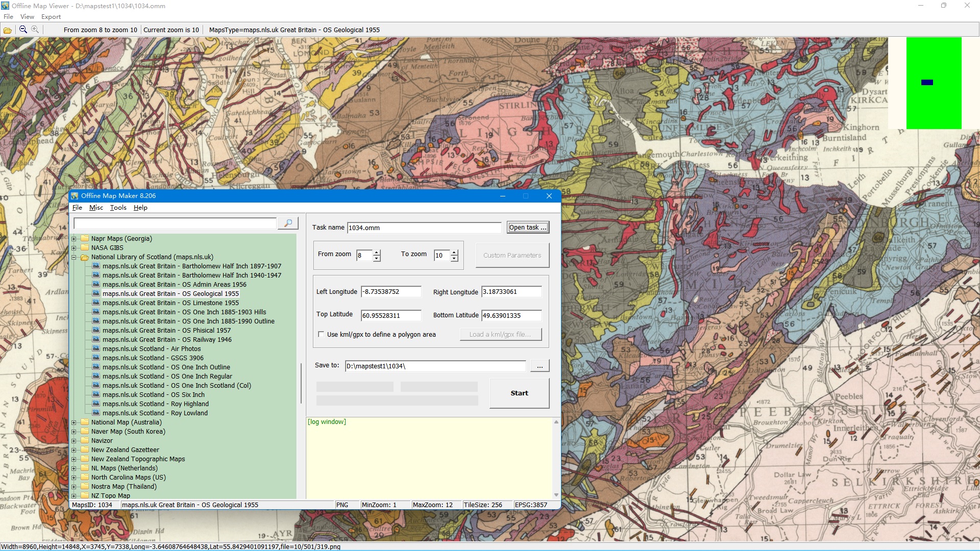980x551 pixels.
Task: Collapse National Library of Scotland folder
Action: point(74,257)
